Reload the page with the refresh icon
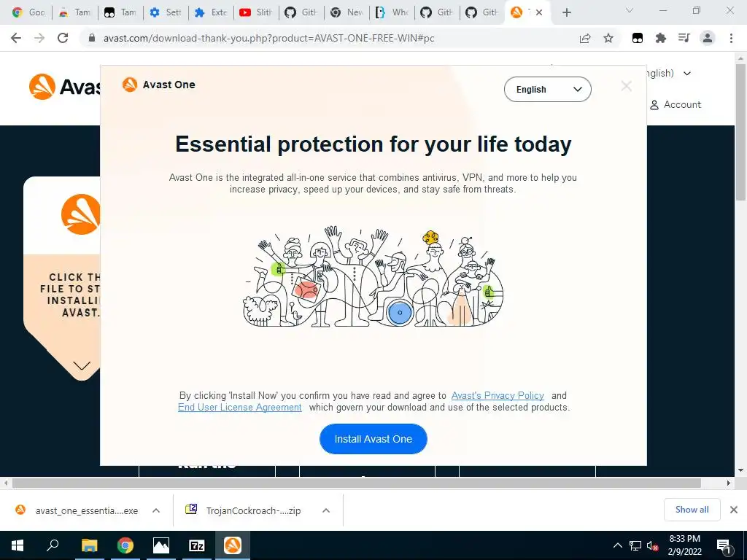 (63, 38)
